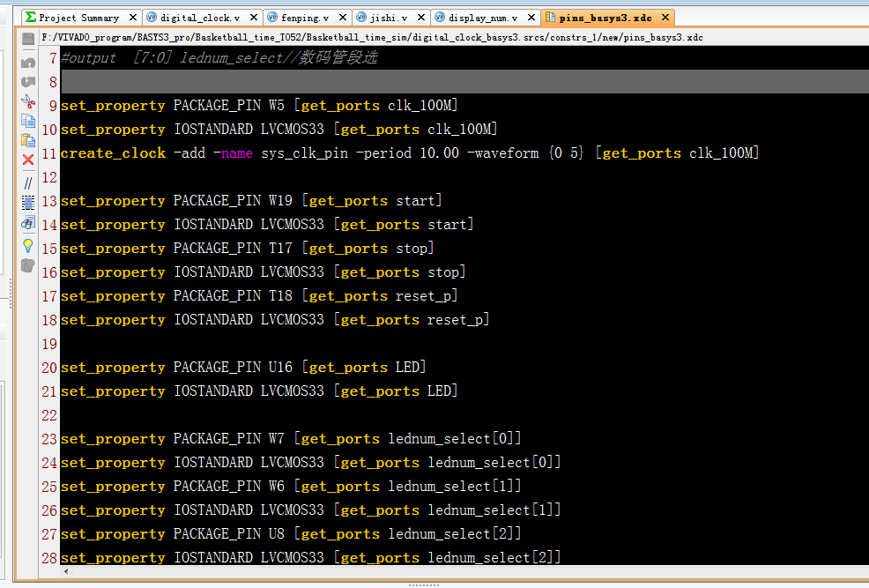Close the pins_basys3.xdc tab

[665, 18]
